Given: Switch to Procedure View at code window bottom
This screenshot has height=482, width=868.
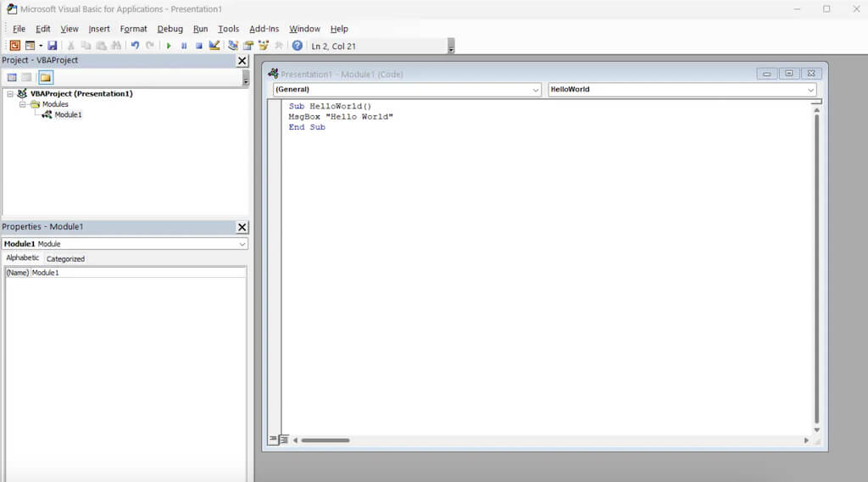Looking at the screenshot, I should pos(273,440).
